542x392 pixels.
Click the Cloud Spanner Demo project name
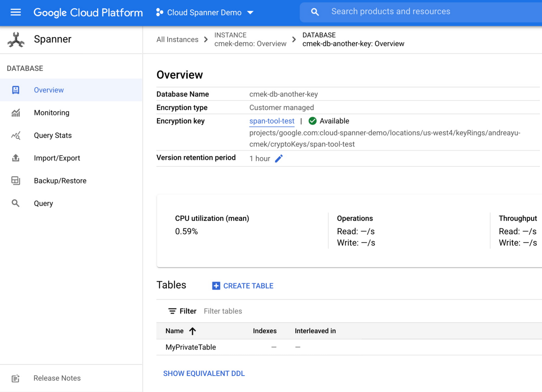(x=204, y=12)
